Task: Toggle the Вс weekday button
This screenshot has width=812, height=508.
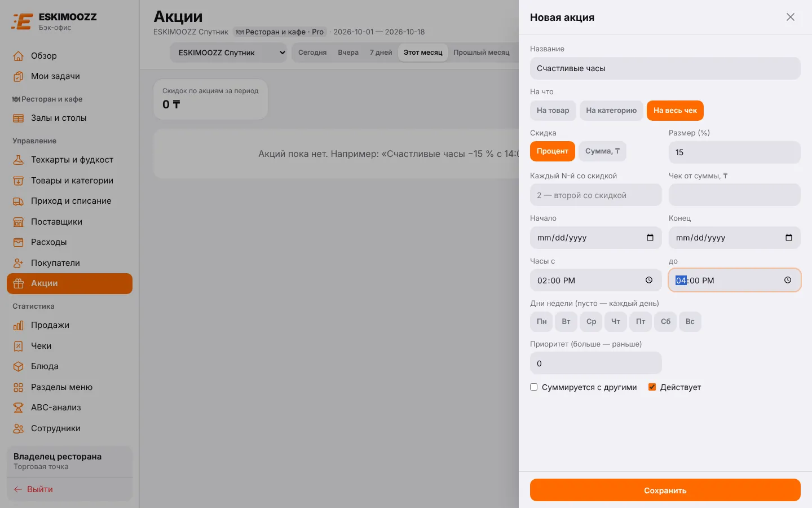Action: (690, 322)
